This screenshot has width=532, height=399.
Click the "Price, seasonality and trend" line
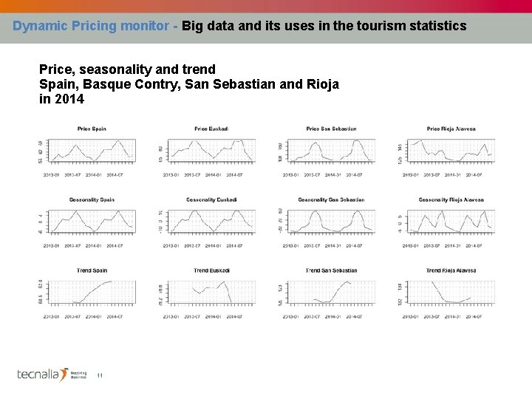tap(127, 69)
